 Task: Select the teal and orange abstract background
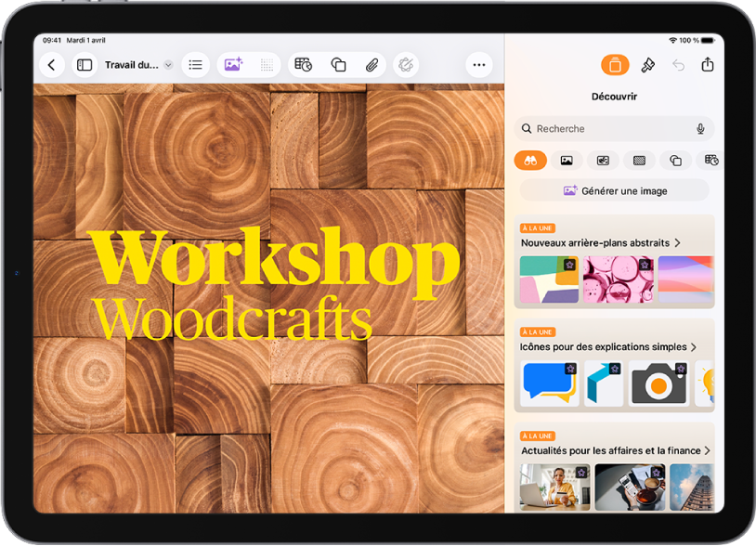click(x=549, y=279)
